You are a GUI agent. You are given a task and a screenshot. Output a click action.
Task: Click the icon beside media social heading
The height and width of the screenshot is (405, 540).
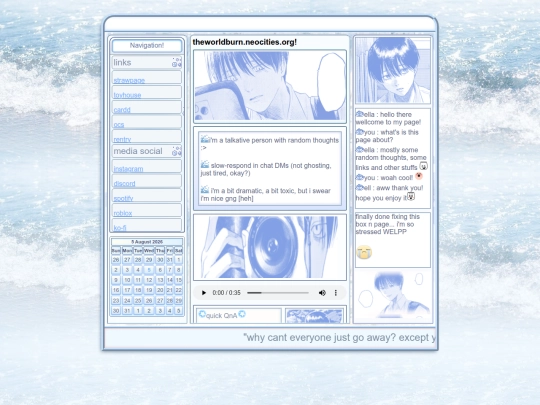[x=177, y=151]
